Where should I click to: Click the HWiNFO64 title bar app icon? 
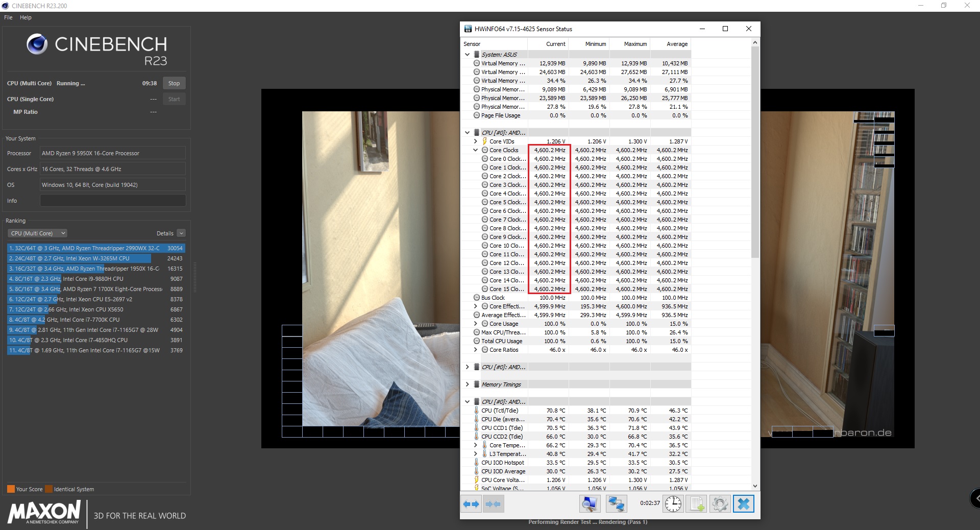click(x=468, y=29)
